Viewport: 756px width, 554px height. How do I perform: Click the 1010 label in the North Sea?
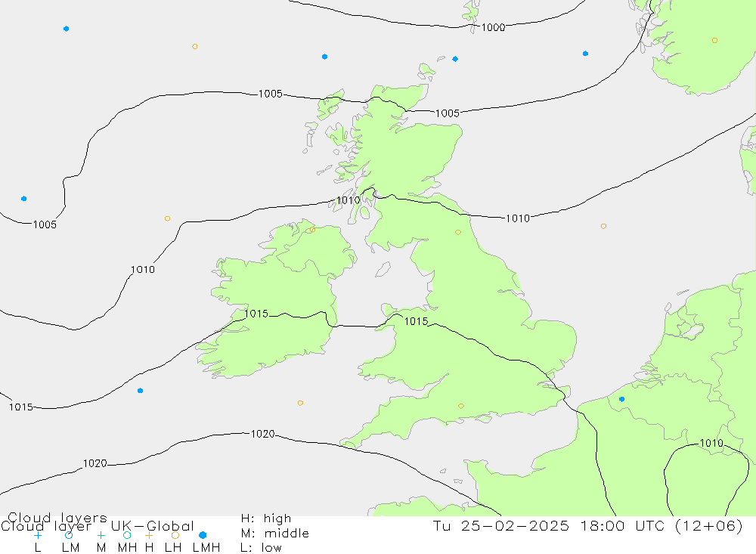[518, 218]
